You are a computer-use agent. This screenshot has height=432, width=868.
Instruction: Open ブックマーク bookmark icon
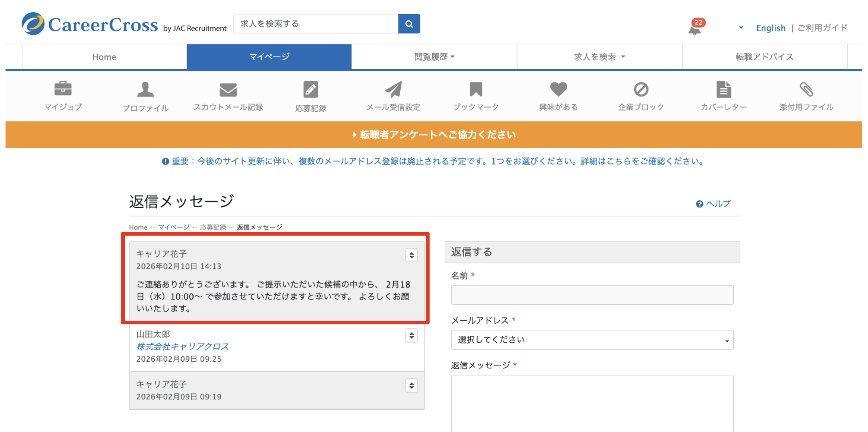tap(476, 89)
